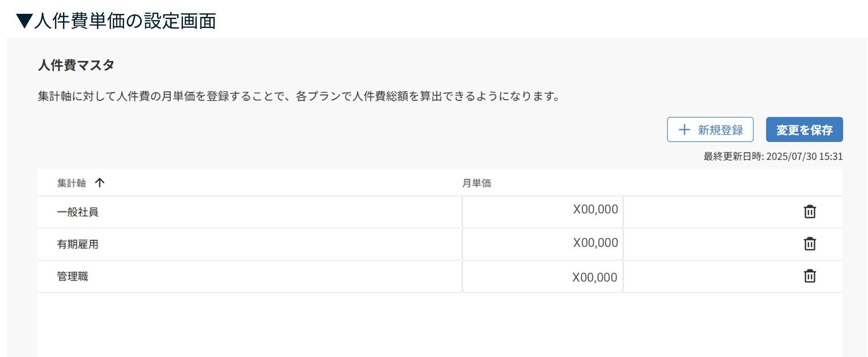Image resolution: width=868 pixels, height=357 pixels.
Task: Click the description text about 集計軸
Action: [x=299, y=96]
